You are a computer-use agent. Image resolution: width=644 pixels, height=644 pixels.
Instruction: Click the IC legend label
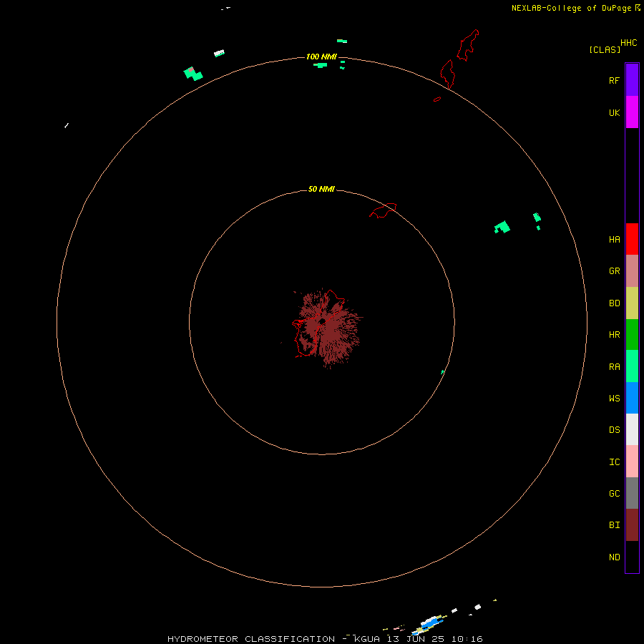(614, 462)
